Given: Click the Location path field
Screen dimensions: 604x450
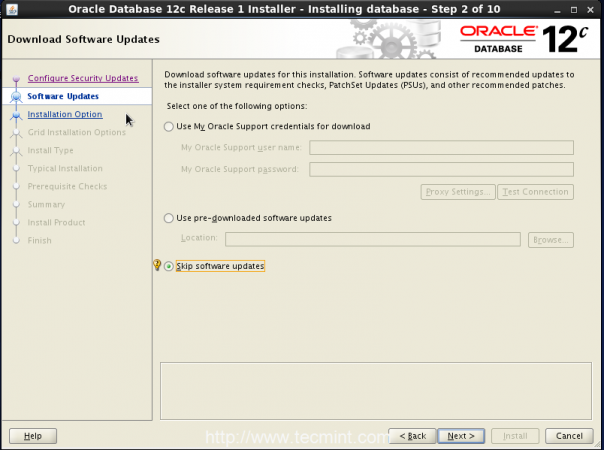Looking at the screenshot, I should (x=373, y=239).
